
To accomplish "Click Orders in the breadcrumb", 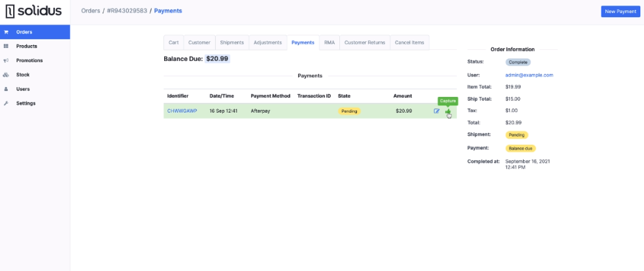I will click(x=90, y=11).
